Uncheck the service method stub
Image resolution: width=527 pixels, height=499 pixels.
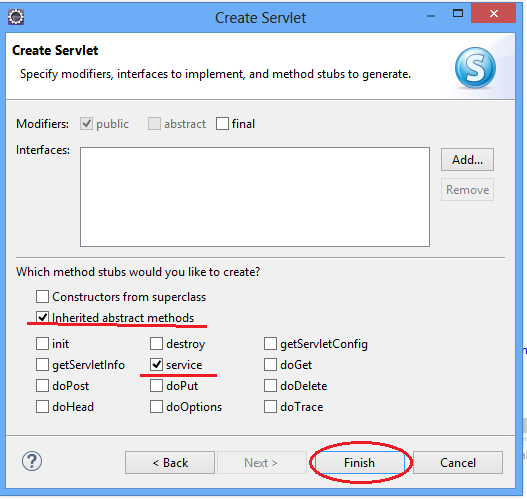pos(156,365)
